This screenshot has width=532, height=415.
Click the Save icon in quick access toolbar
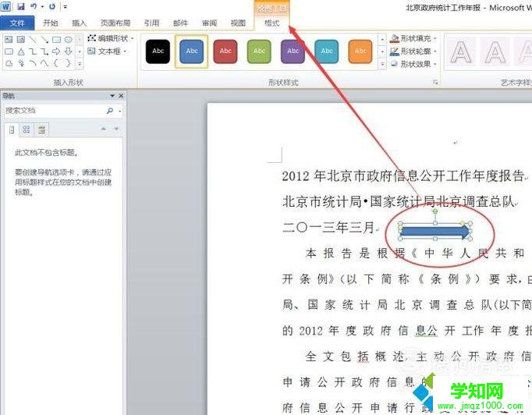coord(21,6)
